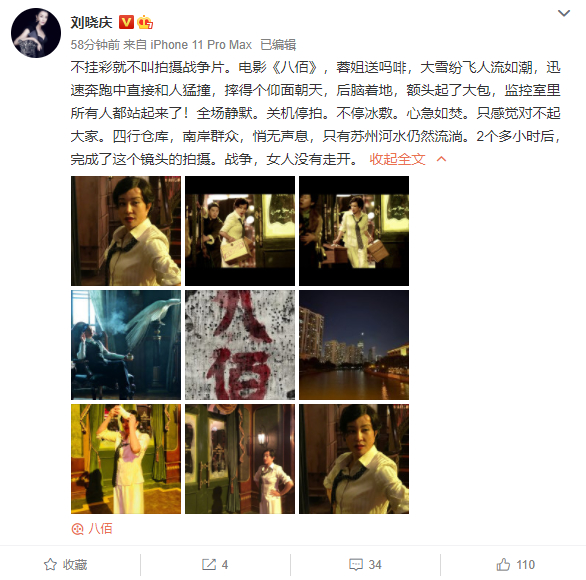586x580 pixels.
Task: Open the 八佰 movie tag link
Action: 100,528
